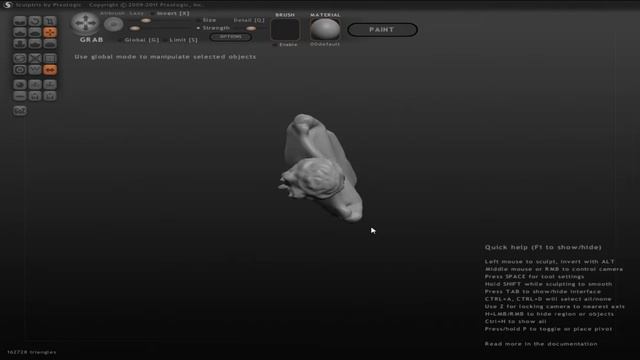
Task: Click the Import object icon
Action: (35, 84)
